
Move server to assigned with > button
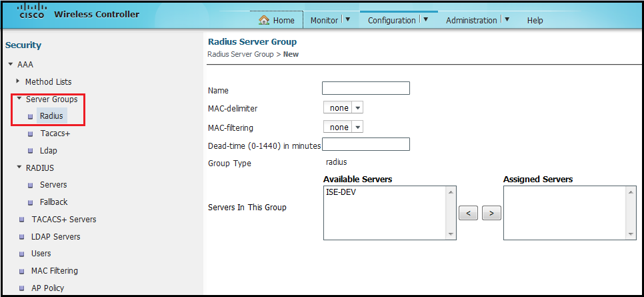(491, 213)
